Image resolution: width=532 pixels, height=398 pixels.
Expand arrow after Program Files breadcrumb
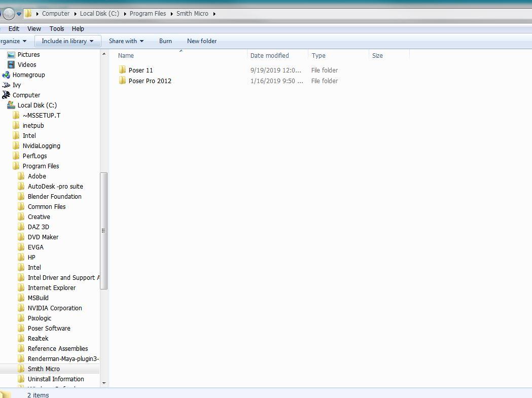pos(171,14)
